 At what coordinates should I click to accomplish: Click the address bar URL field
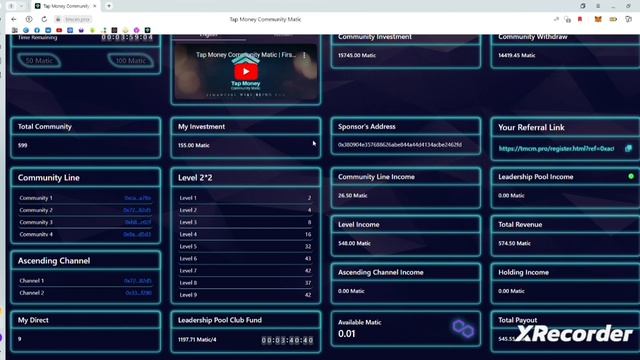pos(78,19)
